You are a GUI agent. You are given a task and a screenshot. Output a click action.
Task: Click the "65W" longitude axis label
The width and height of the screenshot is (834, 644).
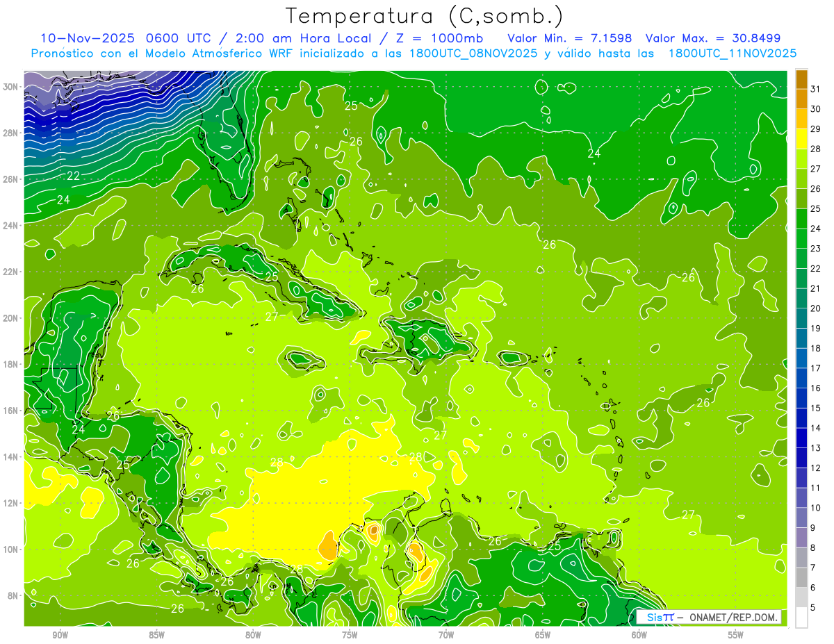coord(543,635)
